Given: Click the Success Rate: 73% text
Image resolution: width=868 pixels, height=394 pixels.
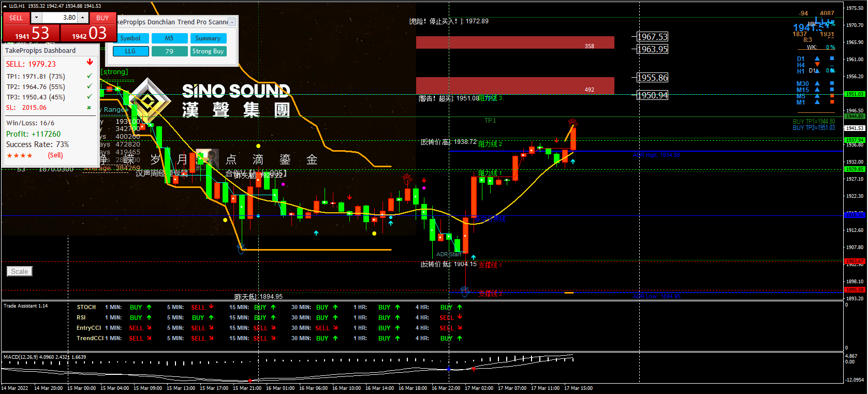Looking at the screenshot, I should pyautogui.click(x=37, y=144).
